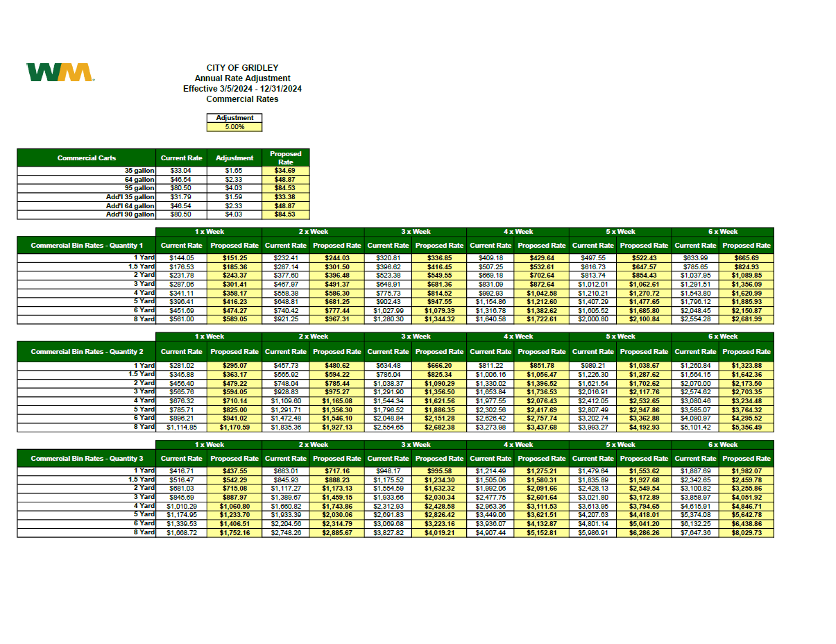The width and height of the screenshot is (836, 644).
Task: Select the $5,356.49 proposed rate cell
Action: coord(746,427)
